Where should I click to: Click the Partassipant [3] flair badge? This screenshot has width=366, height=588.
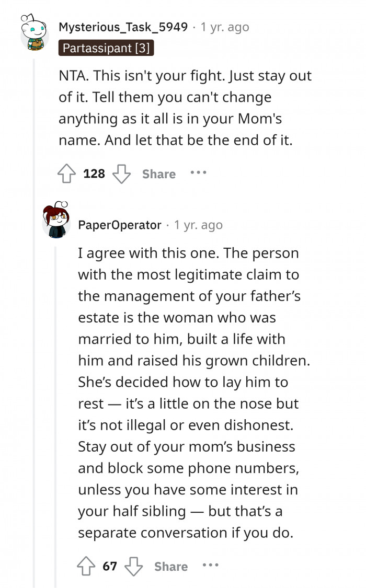tap(106, 48)
